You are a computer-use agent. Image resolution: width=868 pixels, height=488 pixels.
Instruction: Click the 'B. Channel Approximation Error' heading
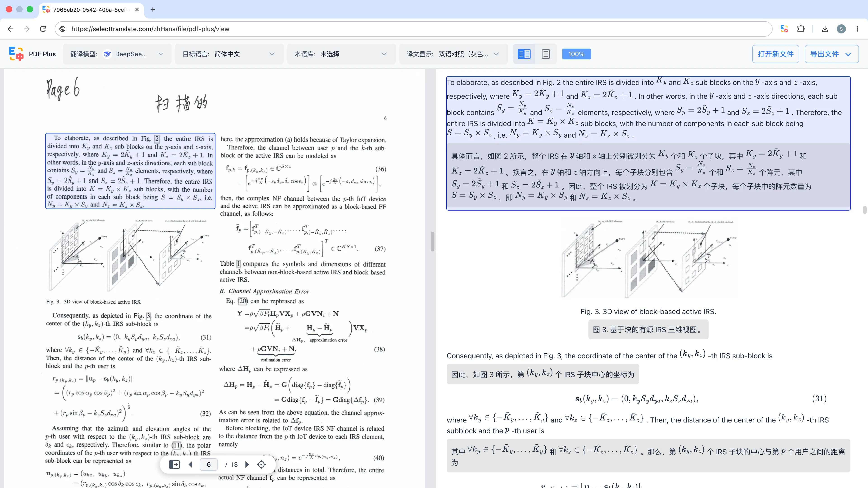click(x=264, y=291)
